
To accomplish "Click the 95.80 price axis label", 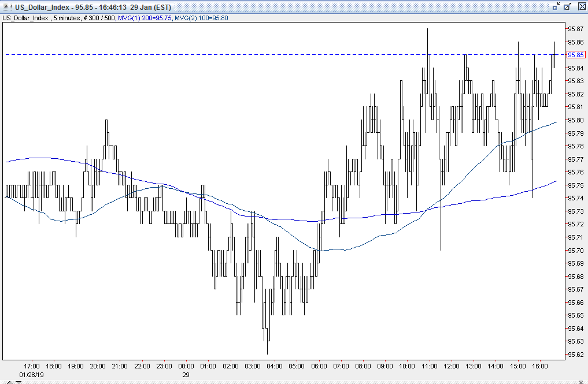I will (576, 120).
